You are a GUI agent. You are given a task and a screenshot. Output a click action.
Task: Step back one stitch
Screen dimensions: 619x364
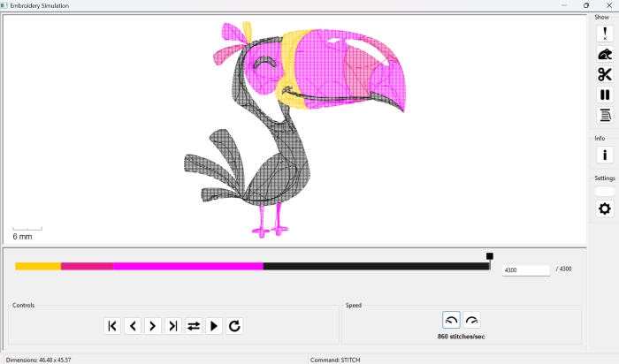(x=133, y=326)
